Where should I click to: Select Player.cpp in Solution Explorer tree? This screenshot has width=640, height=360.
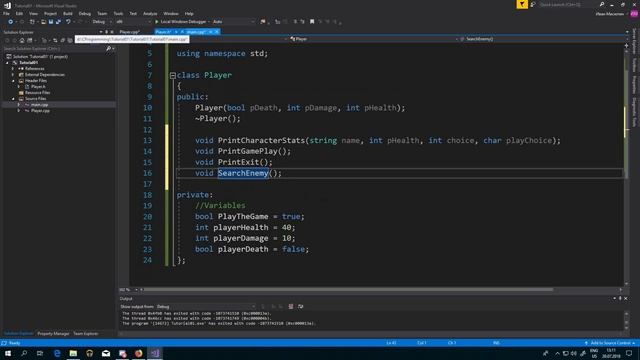coord(40,111)
